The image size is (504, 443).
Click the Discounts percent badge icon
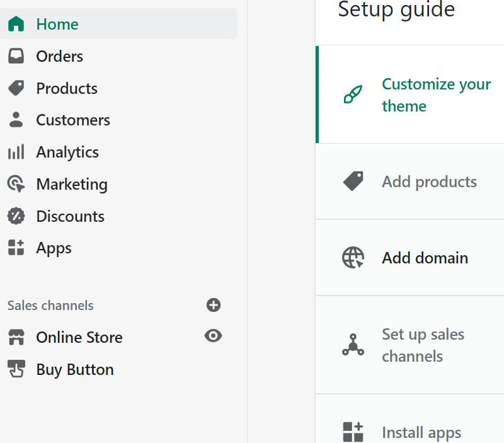(x=16, y=216)
